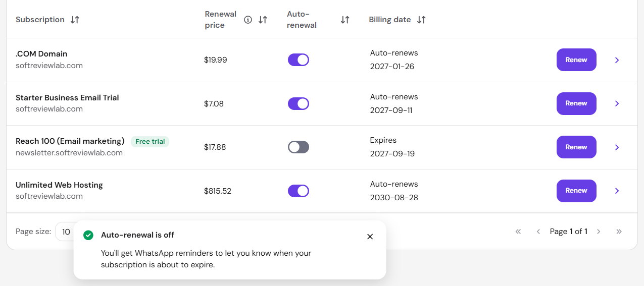
Task: Open .COM Domain details chevron
Action: [x=617, y=60]
